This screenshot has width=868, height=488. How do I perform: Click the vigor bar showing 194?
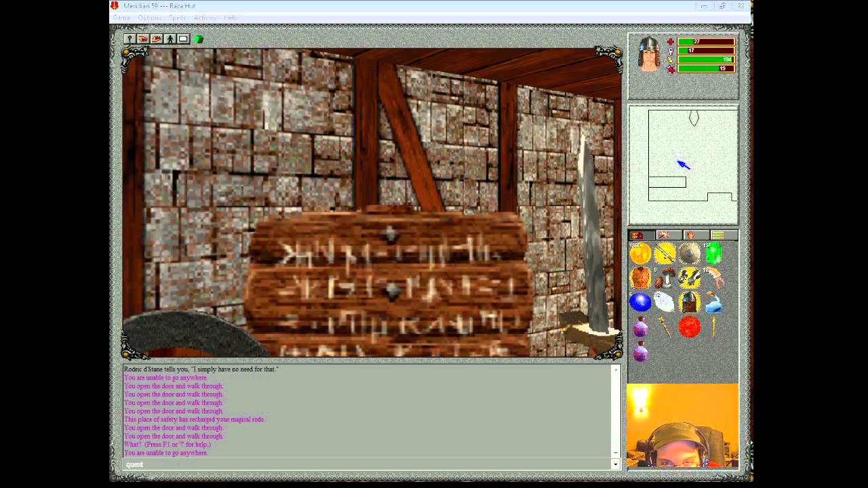tap(706, 60)
